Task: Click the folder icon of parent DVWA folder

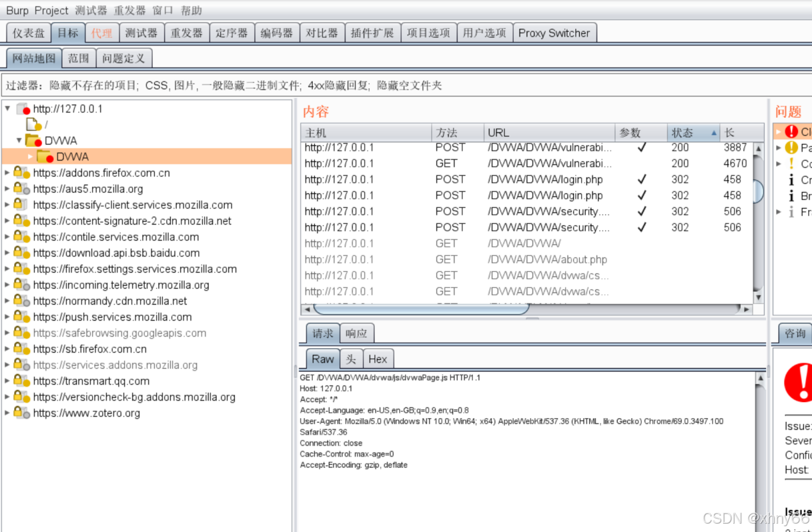Action: click(x=34, y=141)
